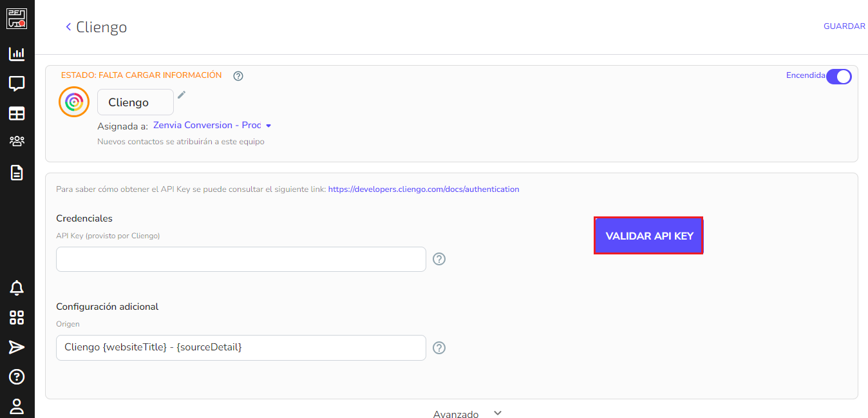Viewport: 868px width, 418px height.
Task: Open the notifications bell icon
Action: point(17,288)
